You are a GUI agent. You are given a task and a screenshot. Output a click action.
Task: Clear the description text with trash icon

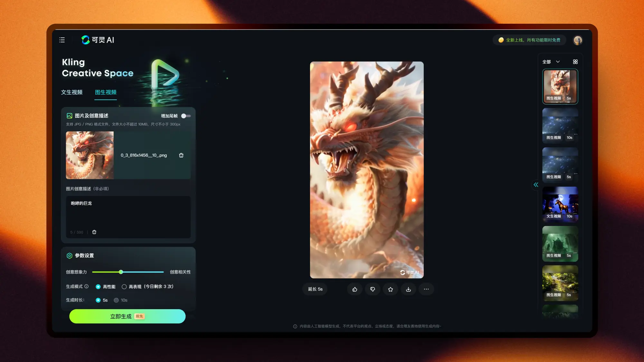[x=94, y=232]
